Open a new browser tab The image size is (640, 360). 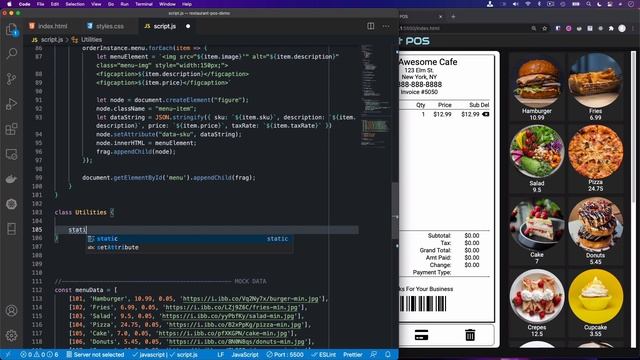point(453,17)
